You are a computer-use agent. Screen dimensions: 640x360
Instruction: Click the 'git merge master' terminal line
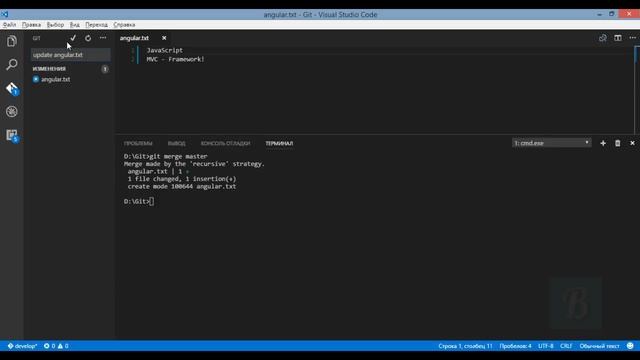click(166, 156)
